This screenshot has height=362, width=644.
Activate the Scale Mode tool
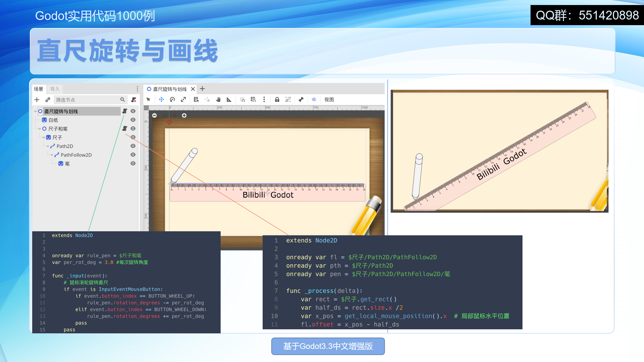(x=183, y=100)
